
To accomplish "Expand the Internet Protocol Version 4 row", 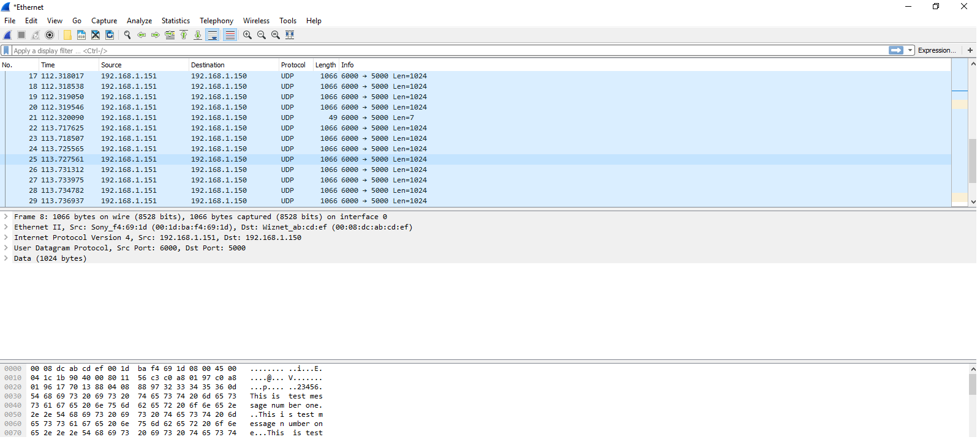I will 6,237.
